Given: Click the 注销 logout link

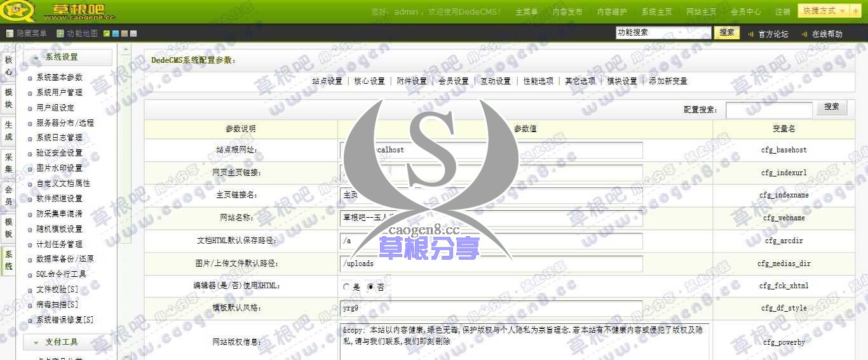Looking at the screenshot, I should point(783,12).
